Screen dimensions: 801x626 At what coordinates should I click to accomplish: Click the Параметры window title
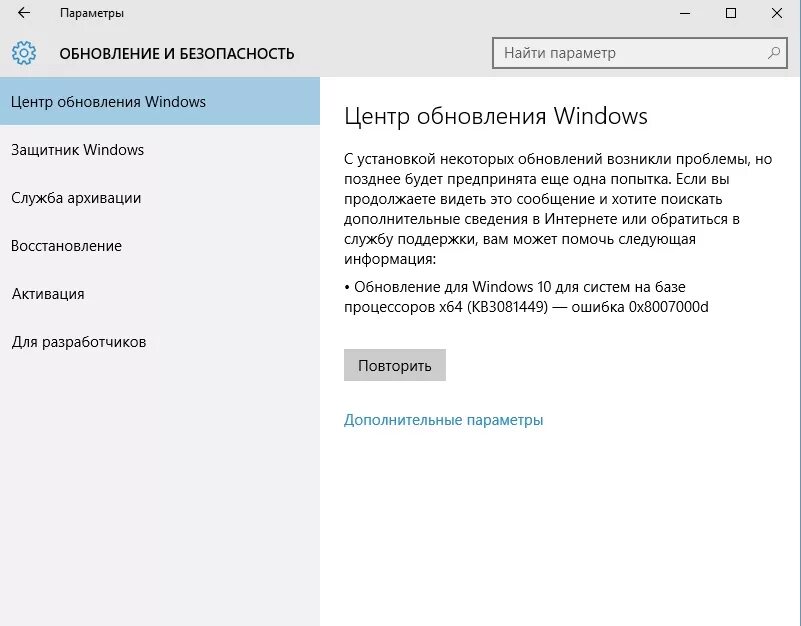[92, 13]
